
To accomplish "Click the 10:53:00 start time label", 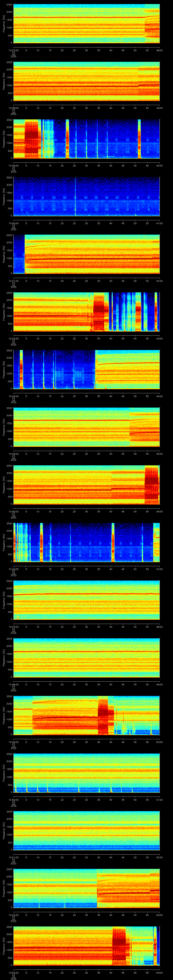I will [x=13, y=972].
